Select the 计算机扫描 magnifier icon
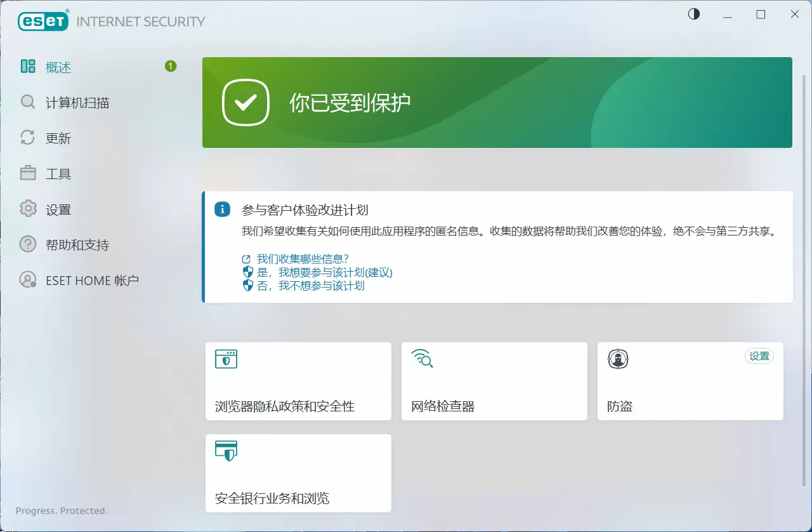Image resolution: width=812 pixels, height=532 pixels. (x=28, y=102)
